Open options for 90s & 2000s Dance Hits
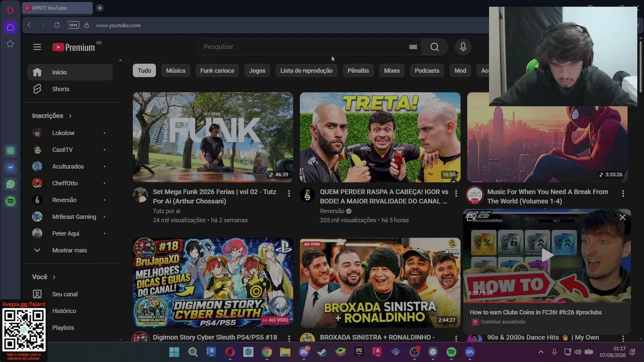644x362 pixels. [x=623, y=338]
